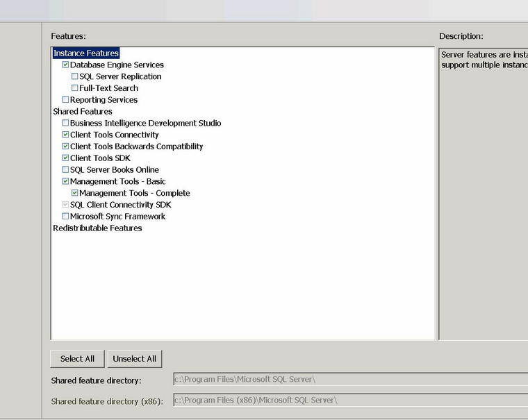Screen dimensions: 528x420
Task: Uncheck the Client Tools SDK checkbox
Action: [66, 158]
